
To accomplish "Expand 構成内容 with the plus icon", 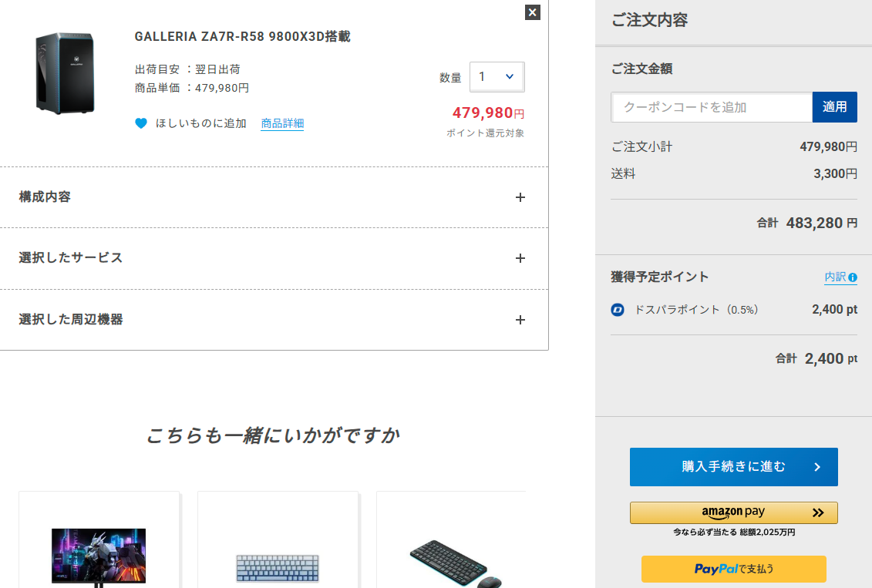I will (x=520, y=197).
